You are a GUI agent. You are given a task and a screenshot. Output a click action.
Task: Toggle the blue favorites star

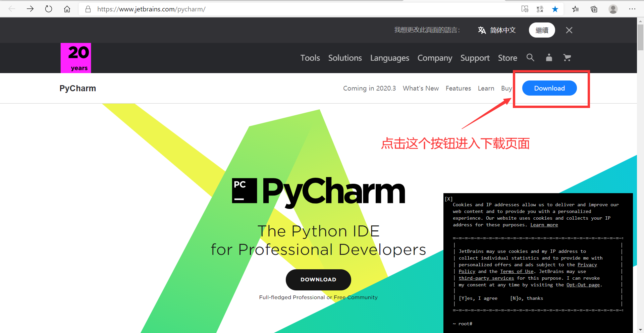click(555, 9)
